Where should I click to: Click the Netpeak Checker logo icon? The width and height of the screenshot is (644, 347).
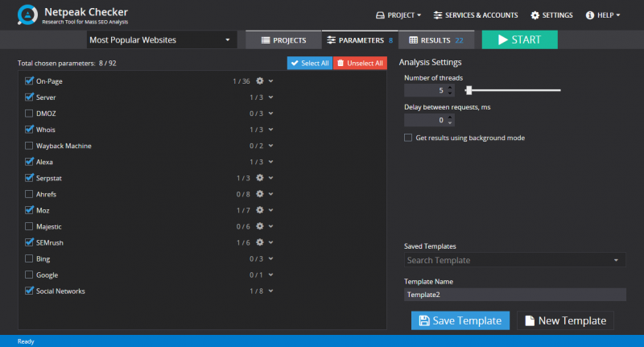(27, 14)
